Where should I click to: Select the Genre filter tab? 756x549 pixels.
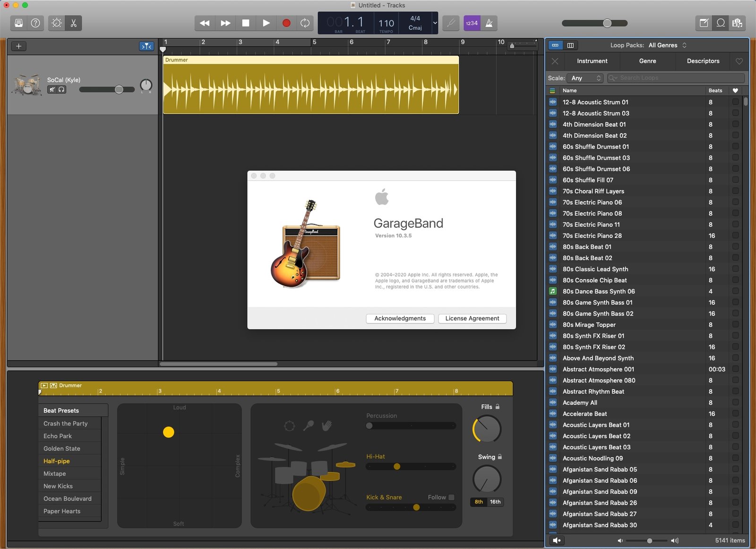(647, 61)
